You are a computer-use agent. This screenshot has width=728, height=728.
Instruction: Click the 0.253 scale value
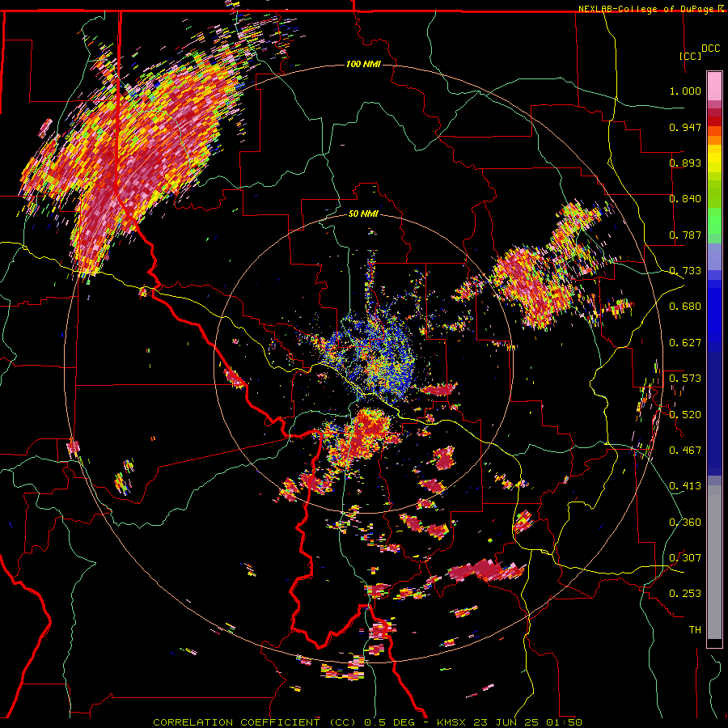(685, 594)
